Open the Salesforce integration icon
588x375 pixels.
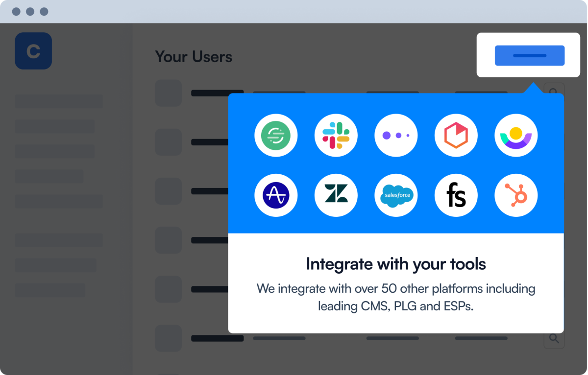click(396, 195)
